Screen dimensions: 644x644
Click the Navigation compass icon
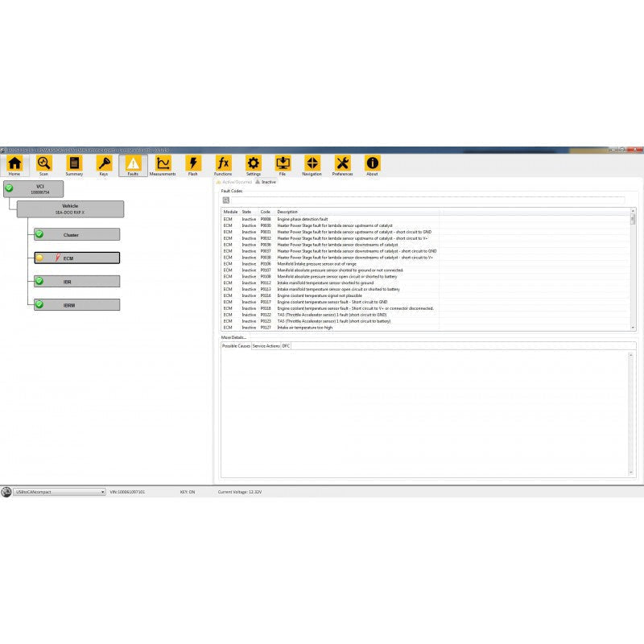[312, 164]
